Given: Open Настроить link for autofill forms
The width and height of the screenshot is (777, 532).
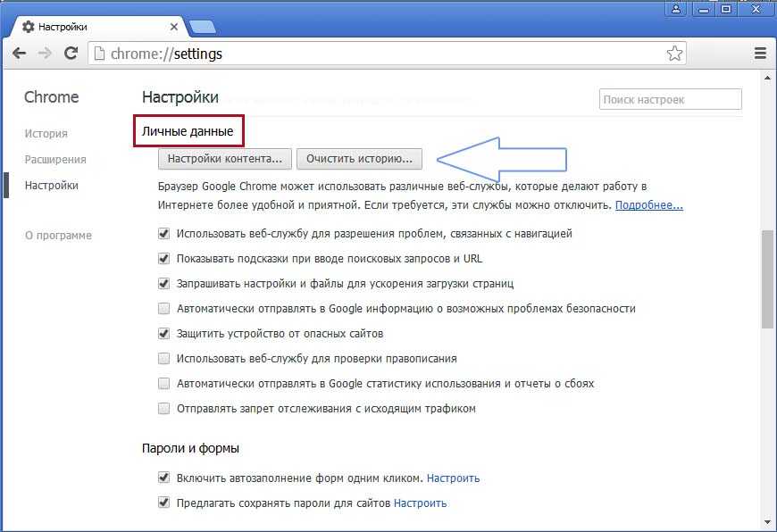Looking at the screenshot, I should (x=453, y=478).
